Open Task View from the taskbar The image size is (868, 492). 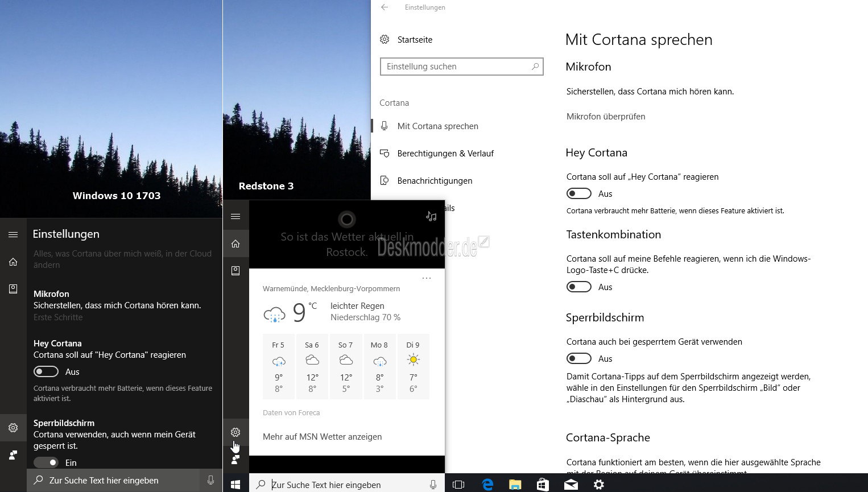[x=458, y=485]
